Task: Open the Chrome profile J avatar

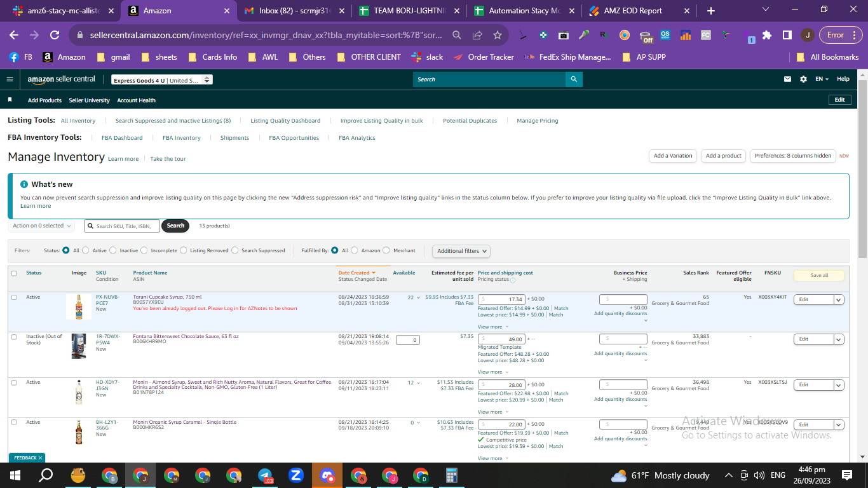Action: click(x=807, y=36)
